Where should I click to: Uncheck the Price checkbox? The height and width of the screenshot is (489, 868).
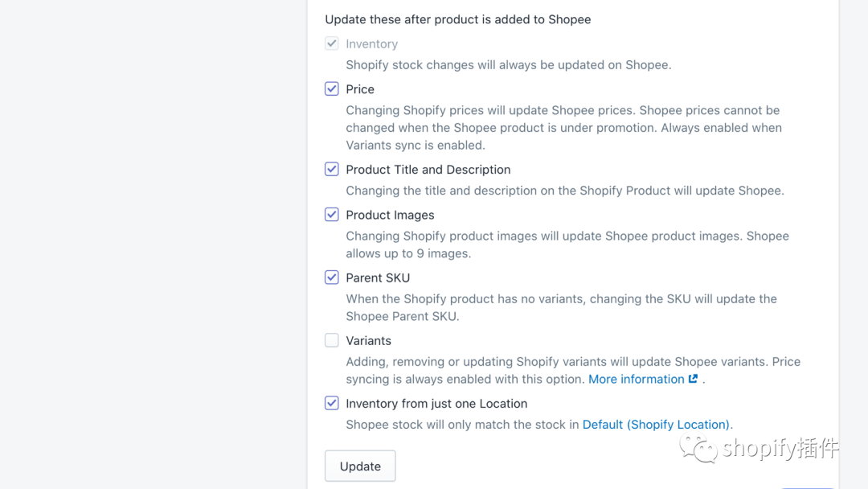point(332,89)
